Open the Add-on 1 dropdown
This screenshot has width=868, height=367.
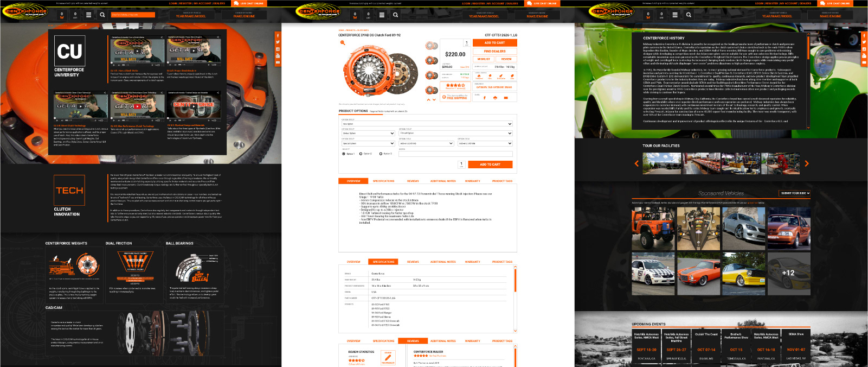[x=426, y=143]
